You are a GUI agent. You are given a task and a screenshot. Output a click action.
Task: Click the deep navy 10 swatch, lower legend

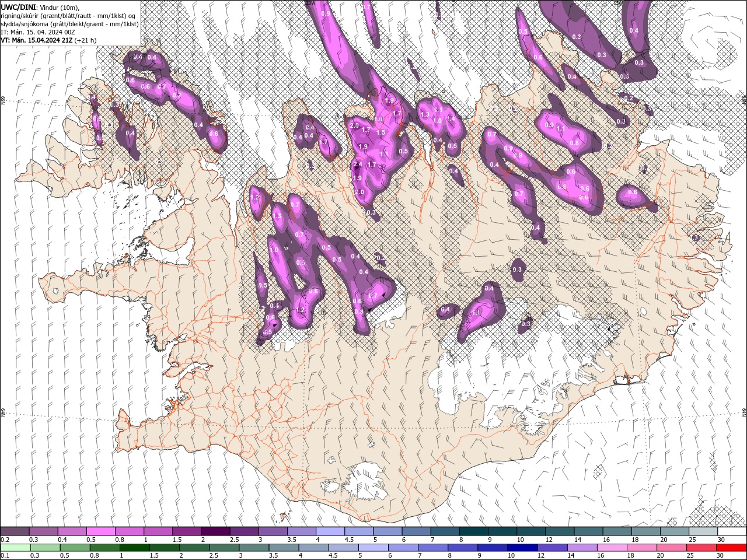pyautogui.click(x=522, y=548)
